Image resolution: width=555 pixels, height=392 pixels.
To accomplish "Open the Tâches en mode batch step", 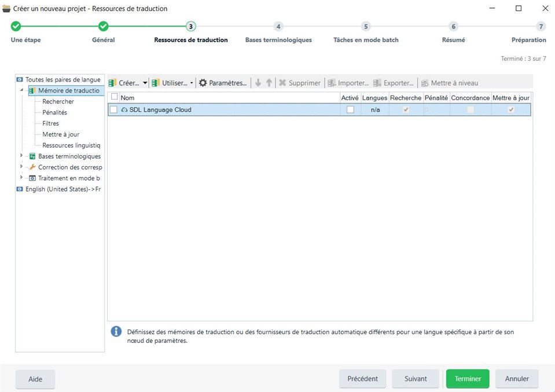I will click(x=365, y=33).
